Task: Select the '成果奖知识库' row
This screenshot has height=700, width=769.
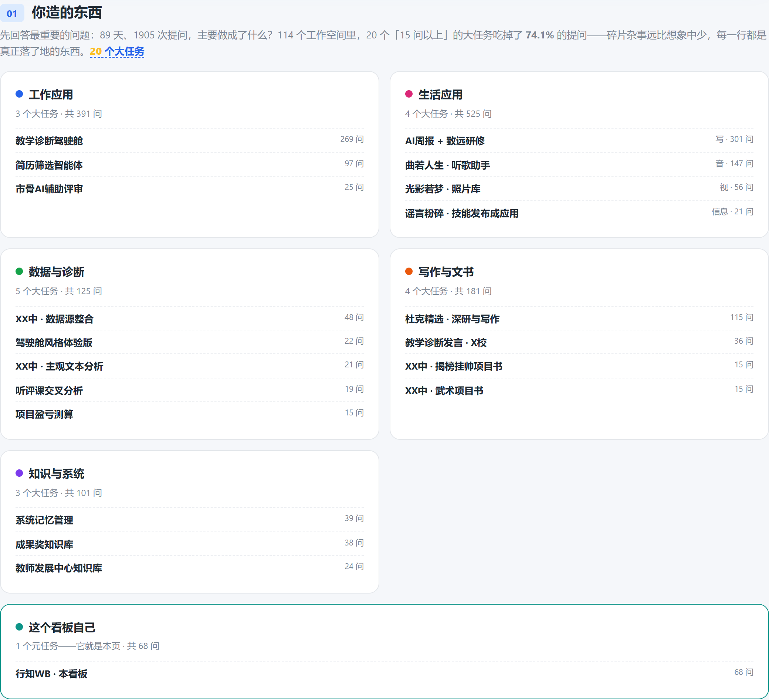Action: pyautogui.click(x=190, y=544)
